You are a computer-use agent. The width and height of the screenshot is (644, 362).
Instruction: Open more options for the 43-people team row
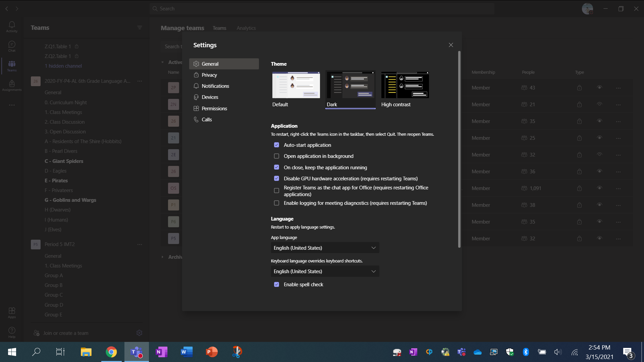[x=618, y=88]
